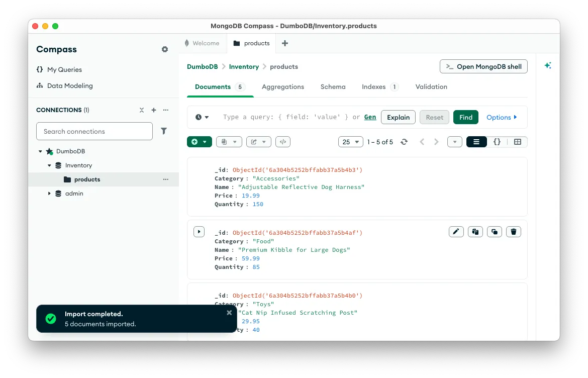The width and height of the screenshot is (588, 378).
Task: Click the connections filter funnel icon
Action: click(164, 131)
